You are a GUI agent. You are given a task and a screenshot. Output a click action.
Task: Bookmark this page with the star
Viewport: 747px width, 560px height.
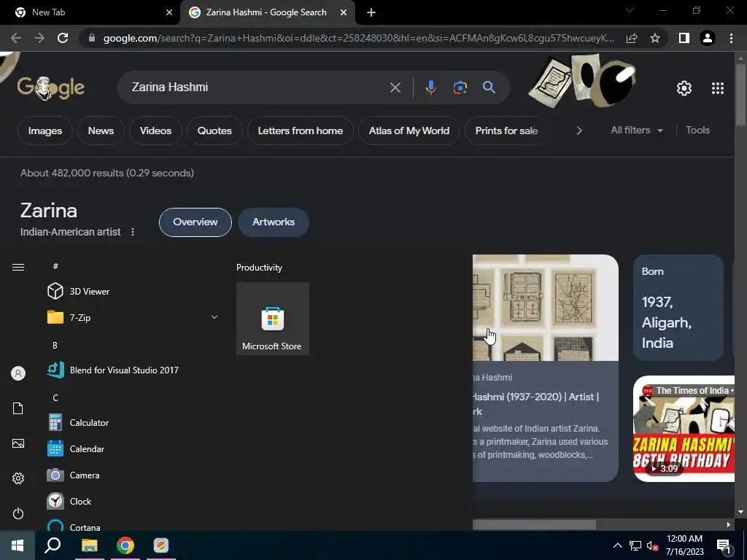tap(655, 38)
